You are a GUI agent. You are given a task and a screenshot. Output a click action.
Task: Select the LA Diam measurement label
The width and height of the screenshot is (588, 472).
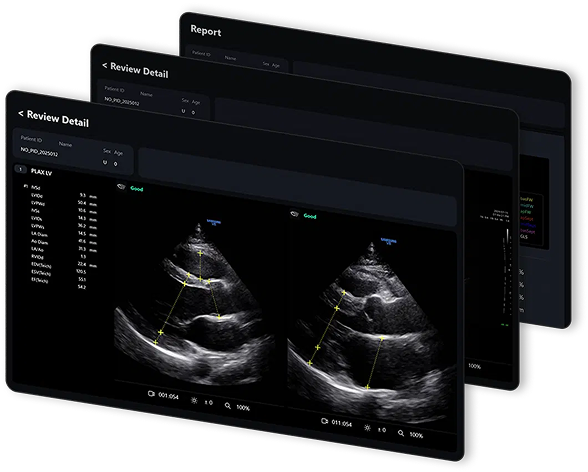coord(39,234)
